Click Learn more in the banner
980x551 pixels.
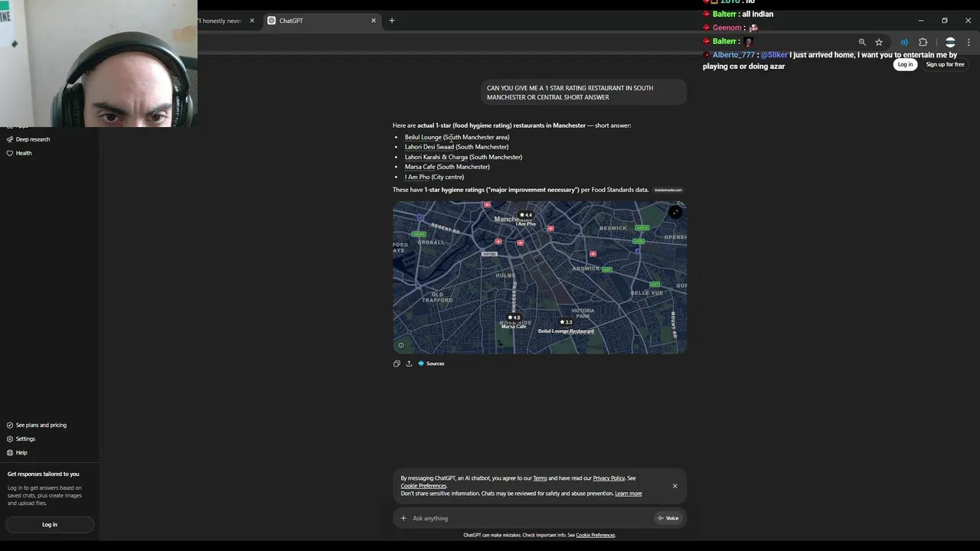pyautogui.click(x=629, y=494)
